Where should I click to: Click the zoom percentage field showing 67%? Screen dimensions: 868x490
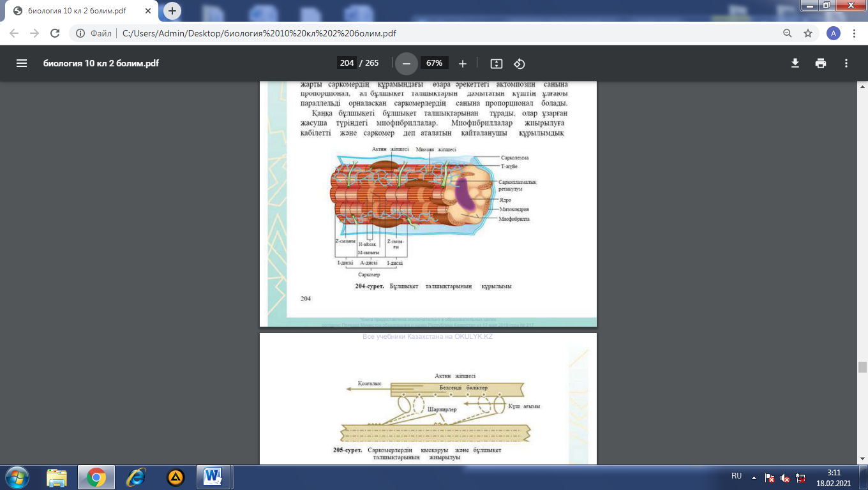click(435, 63)
